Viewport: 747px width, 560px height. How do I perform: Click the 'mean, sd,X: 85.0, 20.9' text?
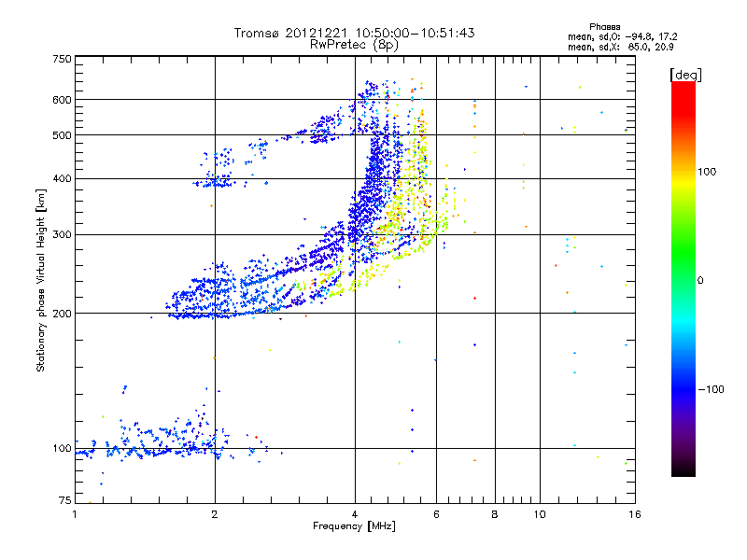(x=620, y=47)
